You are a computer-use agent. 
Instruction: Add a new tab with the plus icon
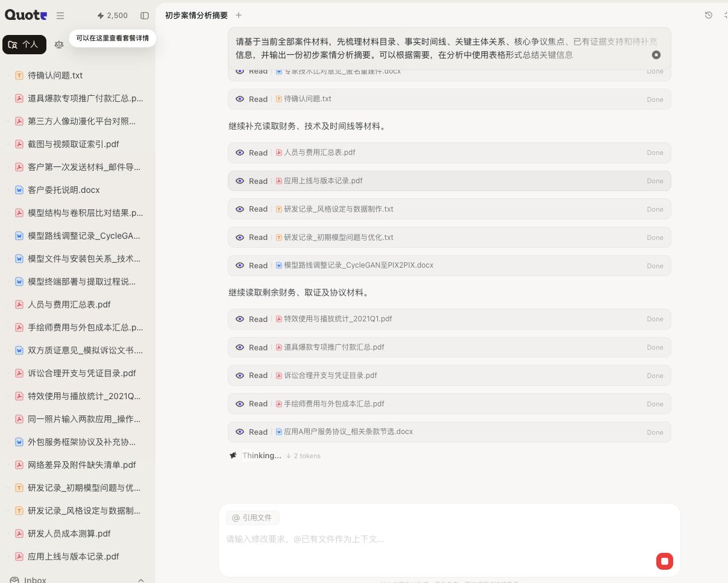(239, 15)
